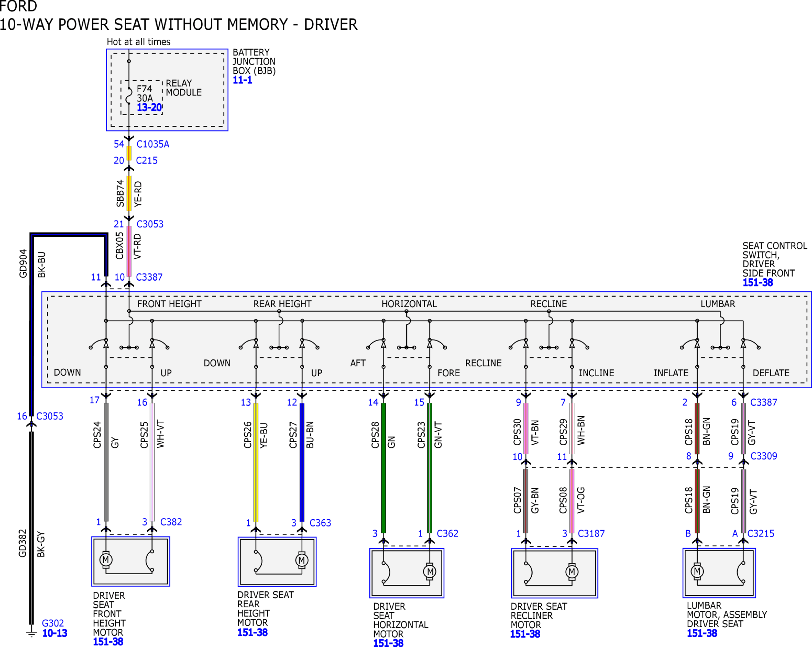
Task: Click circuit label CPS30
Action: point(517,432)
